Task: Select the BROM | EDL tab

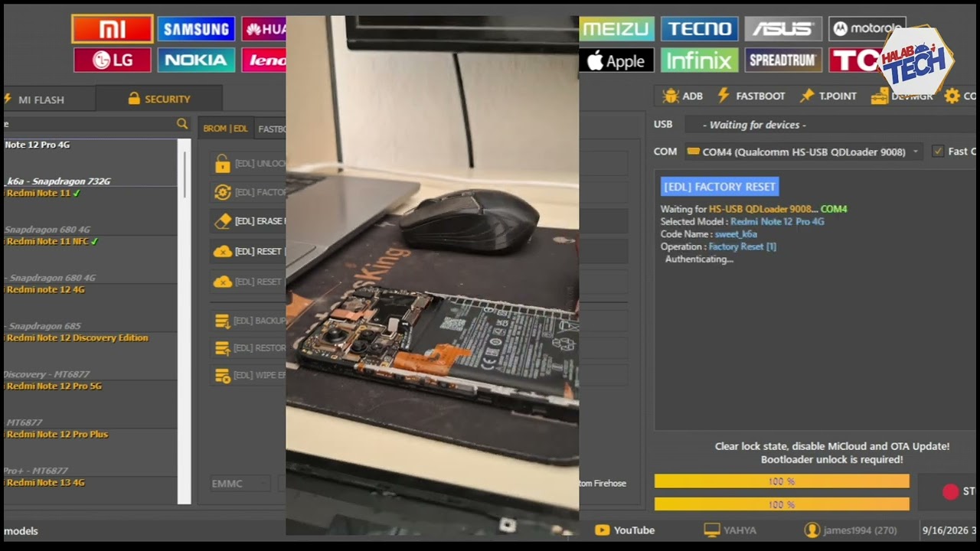Action: pos(225,129)
